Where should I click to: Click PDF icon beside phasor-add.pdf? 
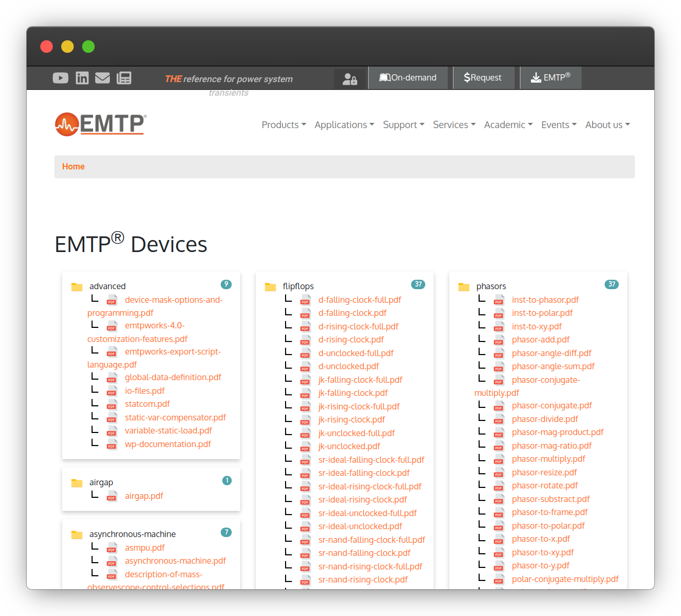click(x=499, y=340)
